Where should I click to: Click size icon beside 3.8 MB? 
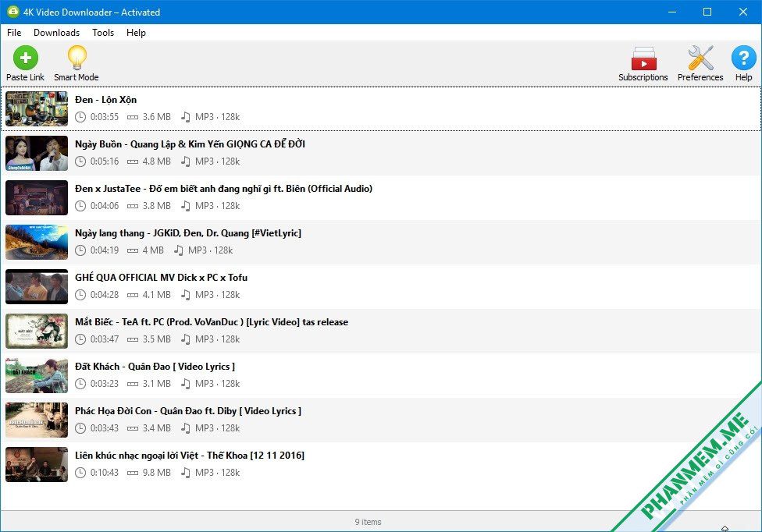click(133, 206)
